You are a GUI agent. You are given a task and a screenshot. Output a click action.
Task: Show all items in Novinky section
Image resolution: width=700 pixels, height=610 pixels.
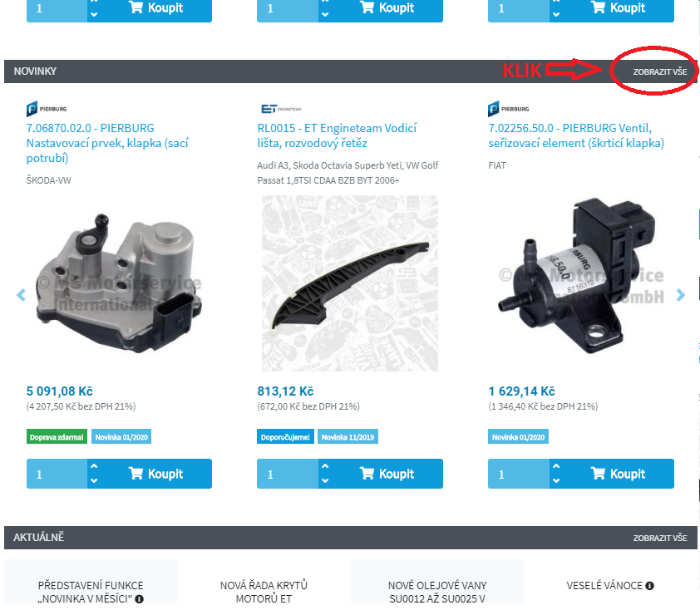tap(660, 71)
